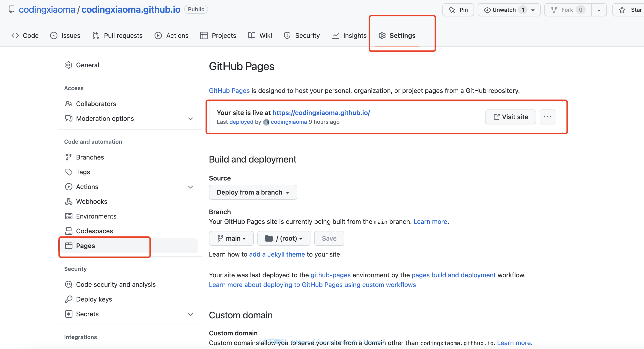Open GitHub Pages documentation link
This screenshot has height=349, width=644.
(229, 90)
